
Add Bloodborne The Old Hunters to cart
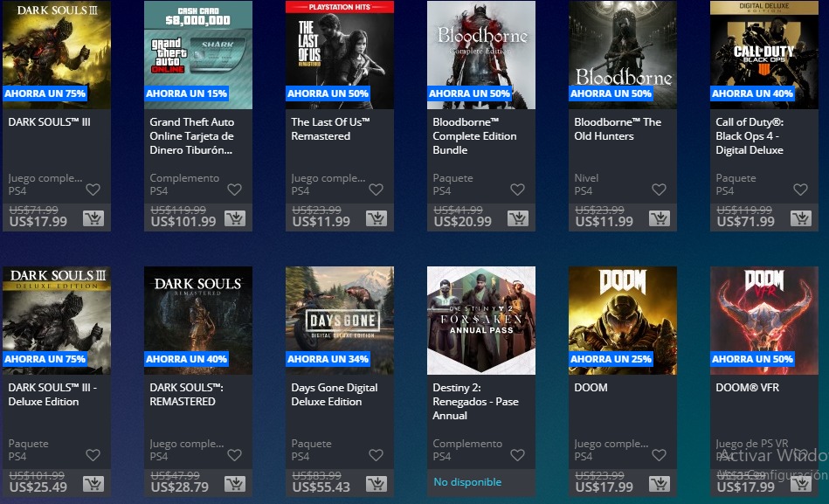click(660, 218)
